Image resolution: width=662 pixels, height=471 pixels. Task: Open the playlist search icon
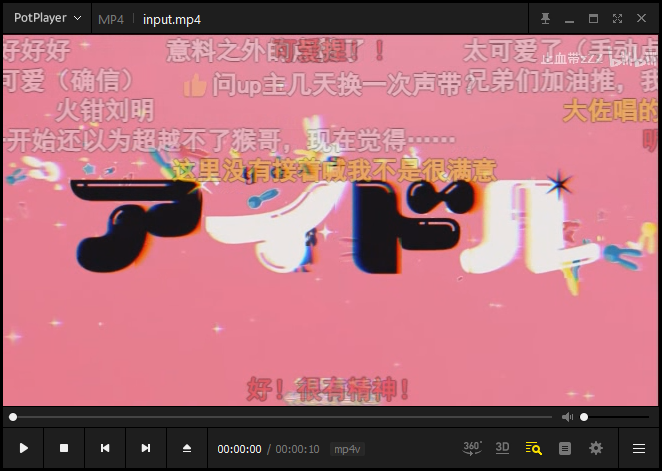534,448
